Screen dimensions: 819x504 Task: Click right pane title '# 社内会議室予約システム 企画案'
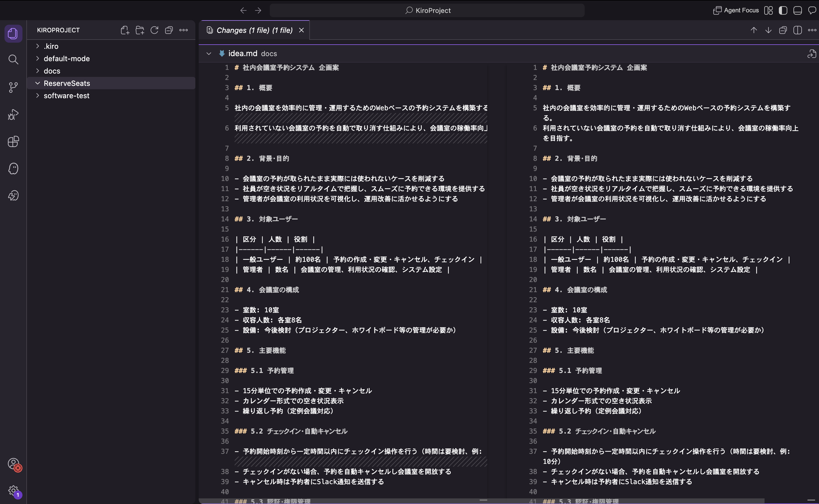pos(595,67)
